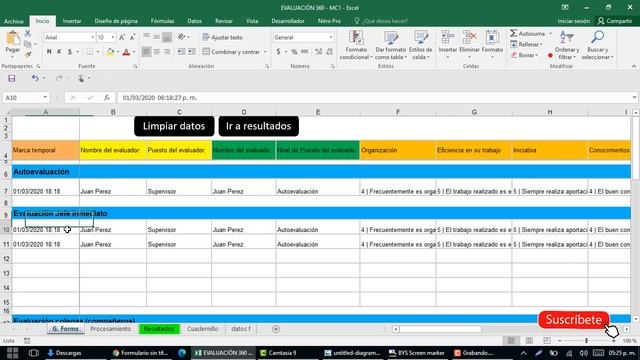Image resolution: width=640 pixels, height=360 pixels.
Task: Save the workbook with the disk icon
Action: (11, 78)
